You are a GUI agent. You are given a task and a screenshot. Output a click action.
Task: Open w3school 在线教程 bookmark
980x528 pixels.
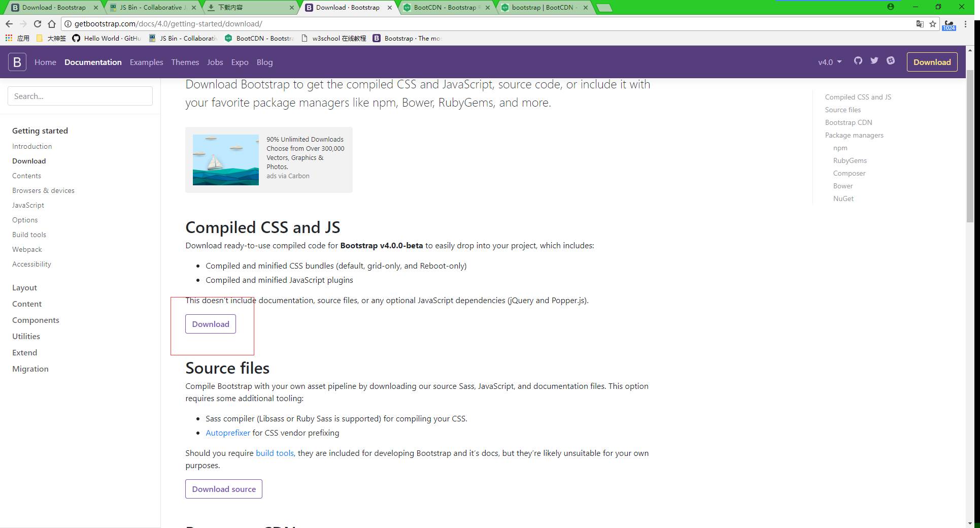(x=333, y=38)
